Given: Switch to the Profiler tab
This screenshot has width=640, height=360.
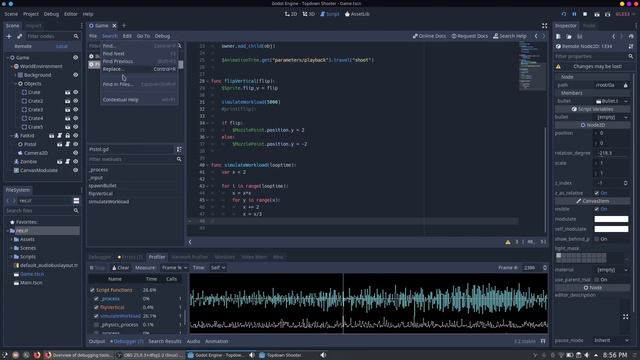Looking at the screenshot, I should 157,257.
